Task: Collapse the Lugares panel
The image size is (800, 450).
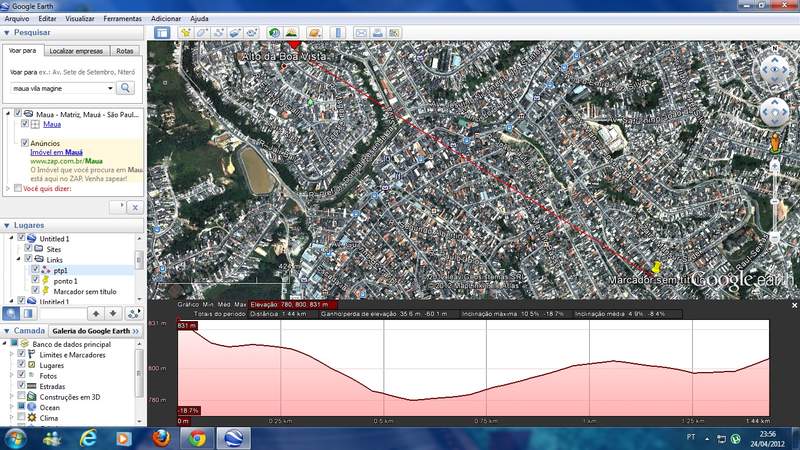Action: (7, 226)
